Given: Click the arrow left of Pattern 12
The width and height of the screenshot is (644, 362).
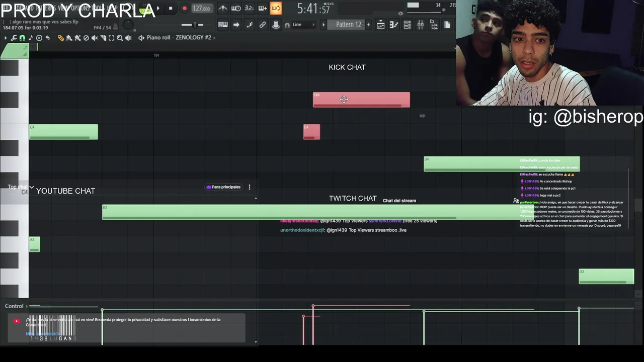Looking at the screenshot, I should click(324, 25).
